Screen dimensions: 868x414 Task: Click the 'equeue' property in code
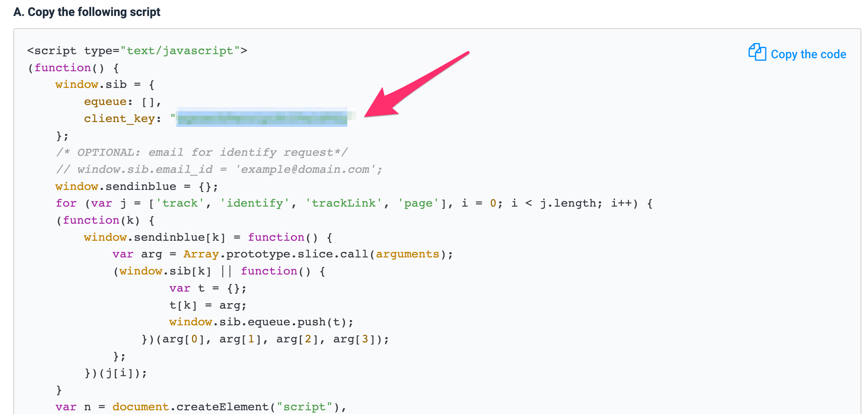pos(105,102)
